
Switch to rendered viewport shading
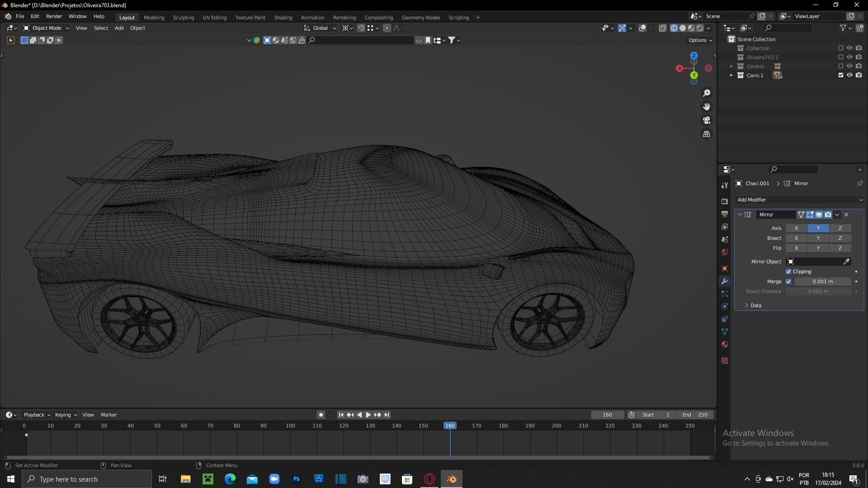[x=700, y=28]
